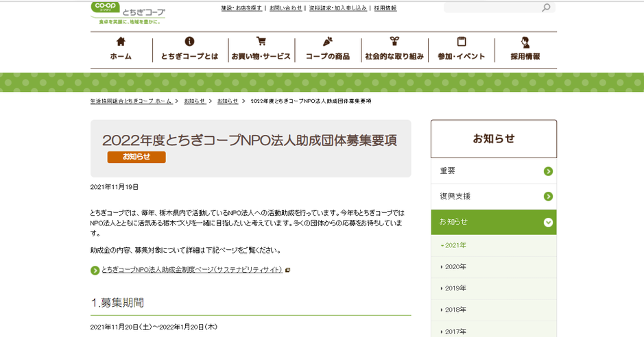Click the 1.募集期間 section heading

[117, 303]
